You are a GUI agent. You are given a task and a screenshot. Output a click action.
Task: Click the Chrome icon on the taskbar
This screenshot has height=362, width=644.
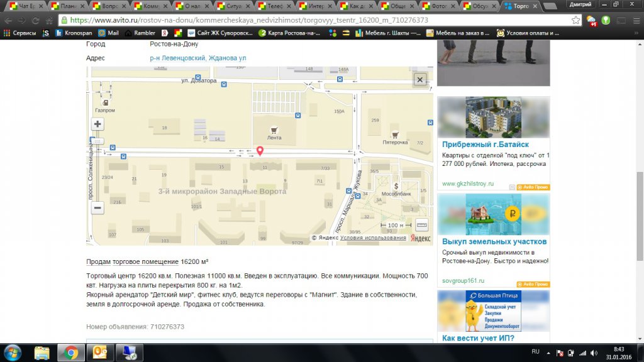(x=70, y=353)
